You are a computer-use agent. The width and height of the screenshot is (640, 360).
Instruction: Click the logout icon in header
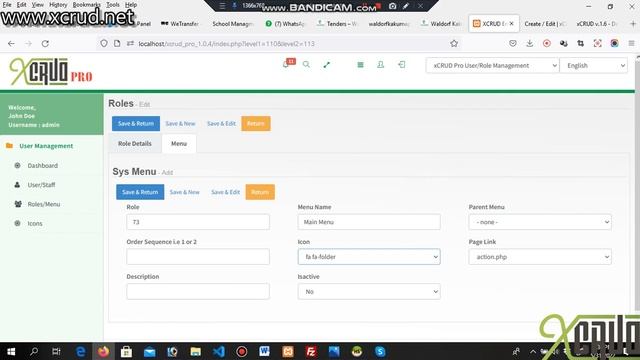402,64
